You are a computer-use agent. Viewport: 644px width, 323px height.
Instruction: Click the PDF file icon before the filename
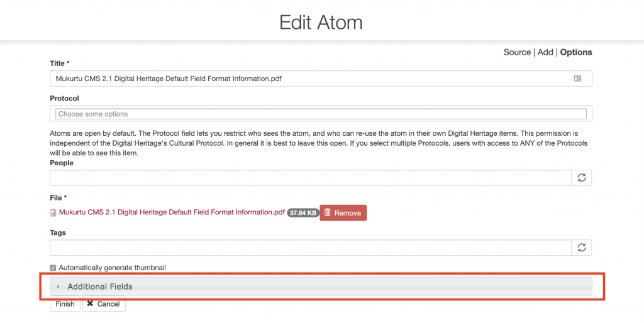[53, 212]
